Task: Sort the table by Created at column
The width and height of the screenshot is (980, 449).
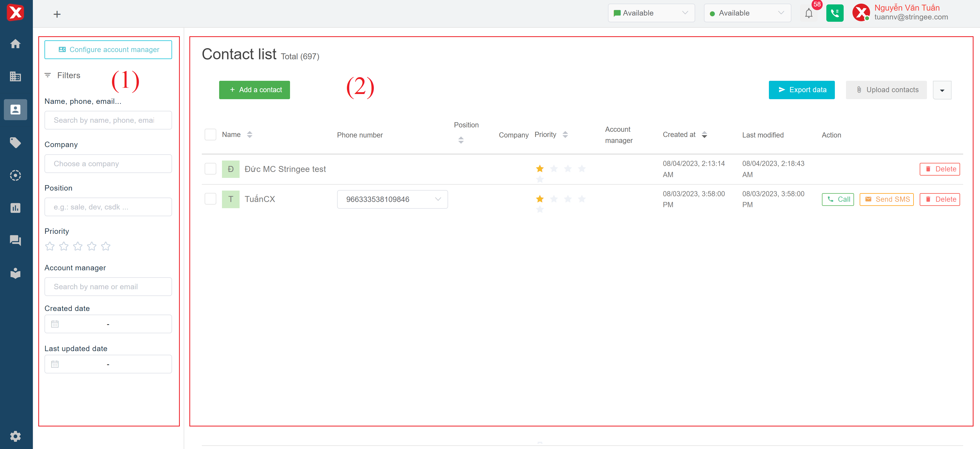Action: (704, 134)
